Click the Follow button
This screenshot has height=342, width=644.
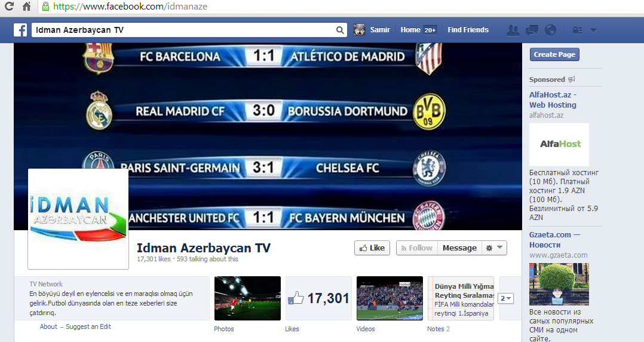417,248
